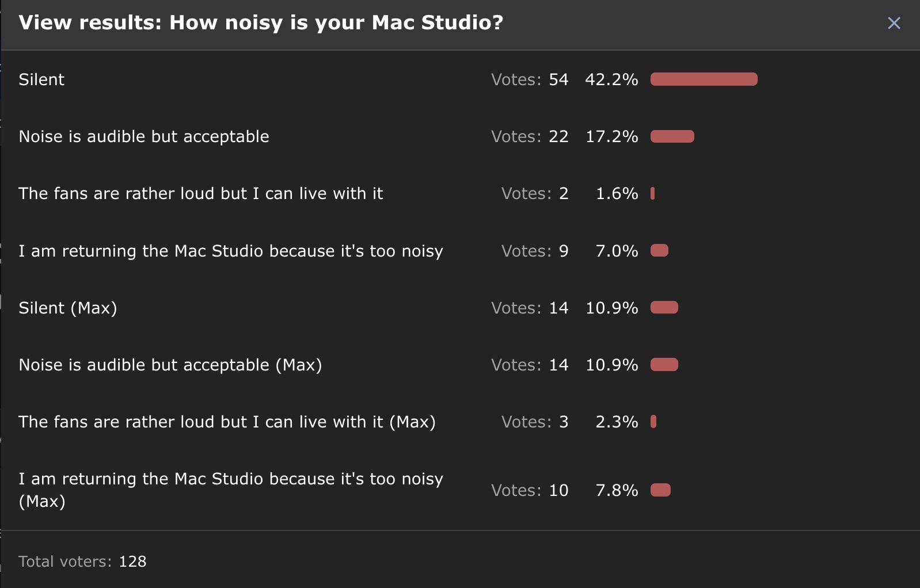Click the 'Silent (Max)' option text
920x588 pixels.
pos(68,308)
